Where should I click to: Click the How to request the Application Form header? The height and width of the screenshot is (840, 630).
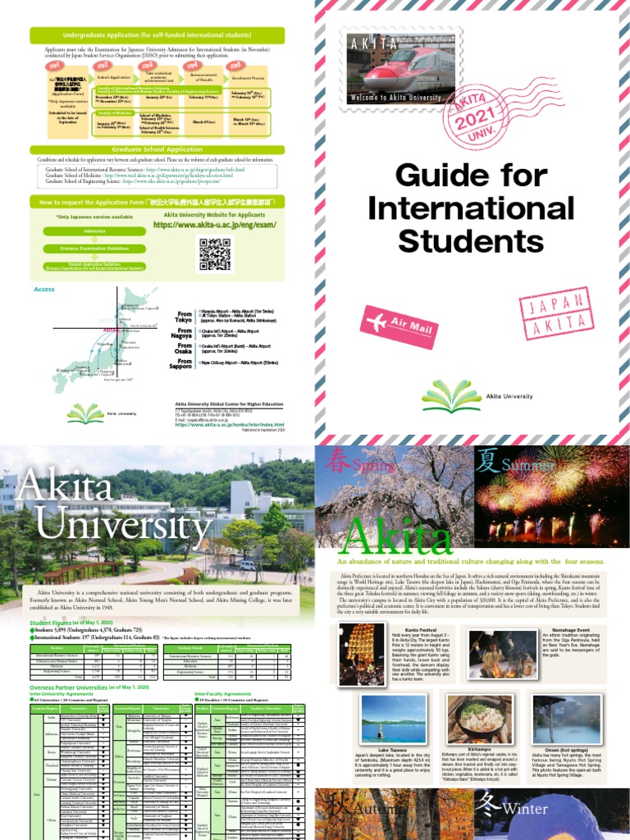(157, 203)
